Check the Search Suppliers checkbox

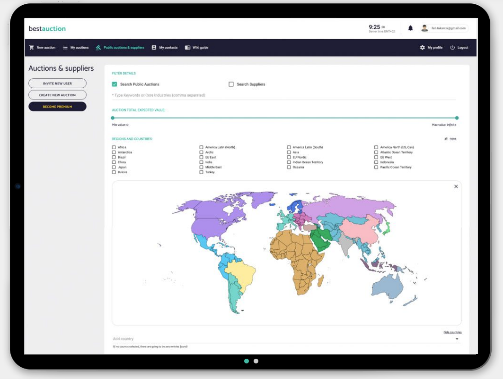coord(231,84)
